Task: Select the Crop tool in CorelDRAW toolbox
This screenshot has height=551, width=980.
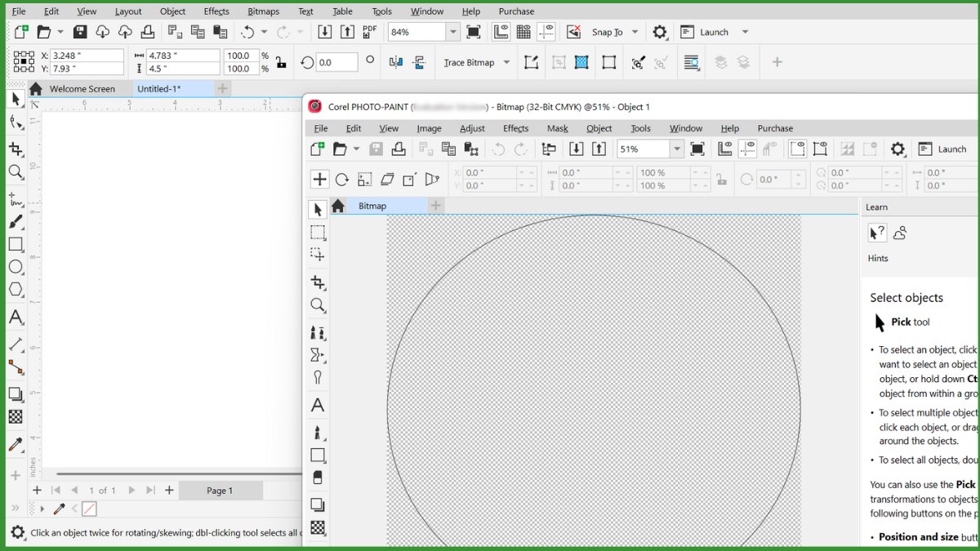Action: tap(16, 149)
